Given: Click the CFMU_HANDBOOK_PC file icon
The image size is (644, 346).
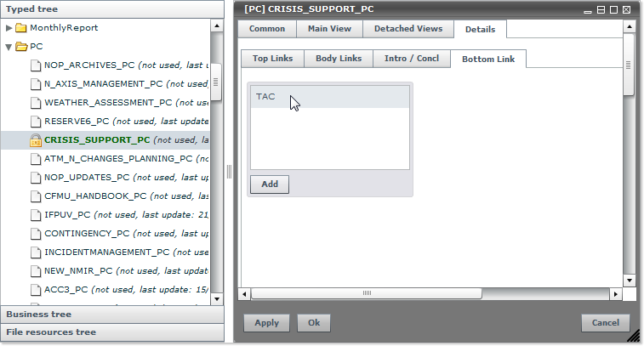Looking at the screenshot, I should point(35,196).
